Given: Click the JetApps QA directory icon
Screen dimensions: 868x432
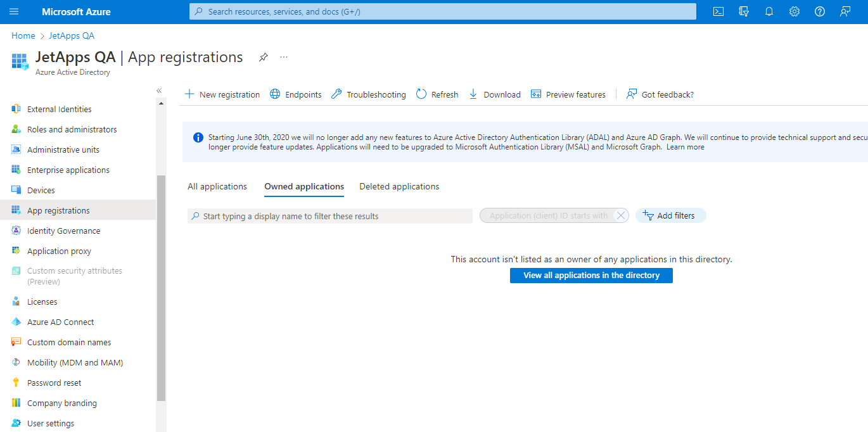Looking at the screenshot, I should [20, 61].
